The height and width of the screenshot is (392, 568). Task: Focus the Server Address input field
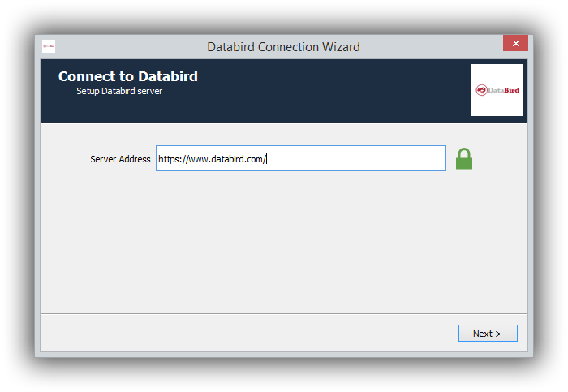pos(301,158)
